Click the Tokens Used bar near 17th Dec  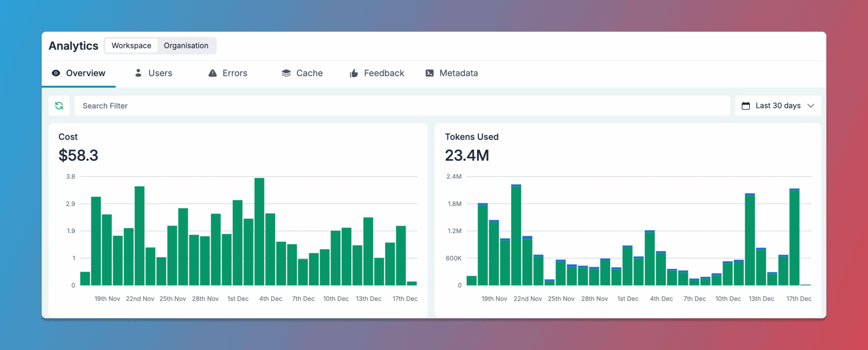point(794,237)
